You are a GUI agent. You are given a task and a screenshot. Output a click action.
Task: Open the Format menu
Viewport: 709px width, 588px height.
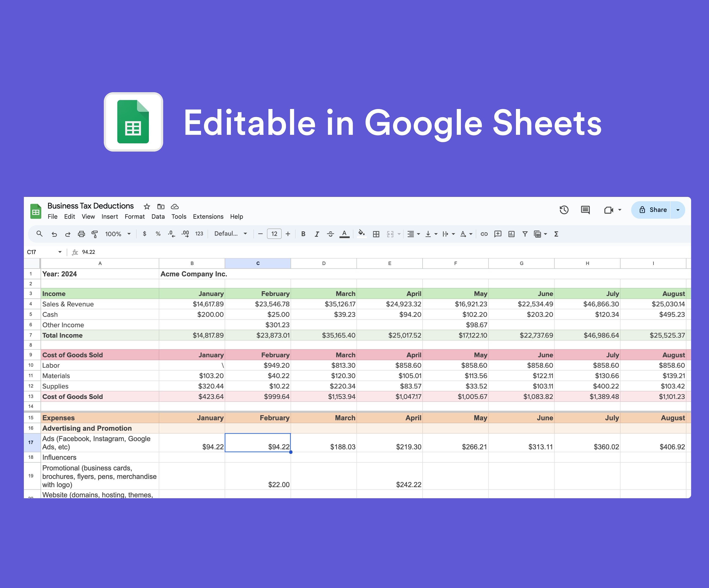click(x=134, y=216)
